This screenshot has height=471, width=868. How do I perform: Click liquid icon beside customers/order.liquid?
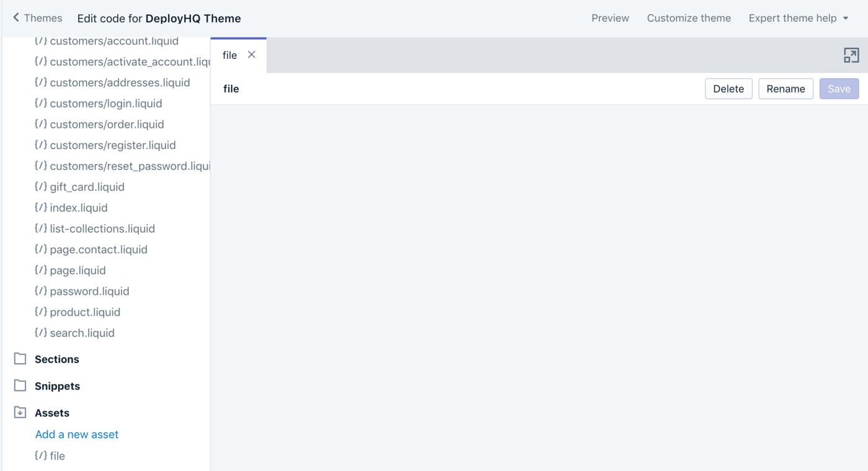(x=41, y=124)
